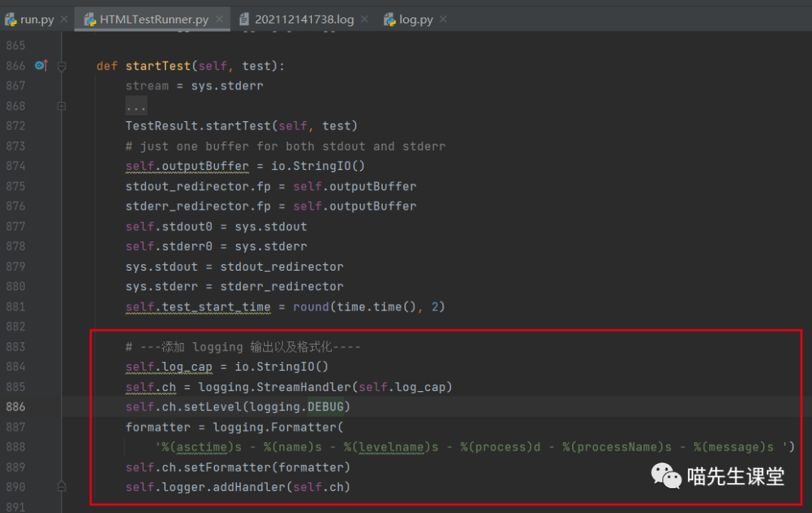Click 'TestResult.startTest(self, test)' call
Image resolution: width=812 pixels, height=513 pixels.
tap(241, 126)
